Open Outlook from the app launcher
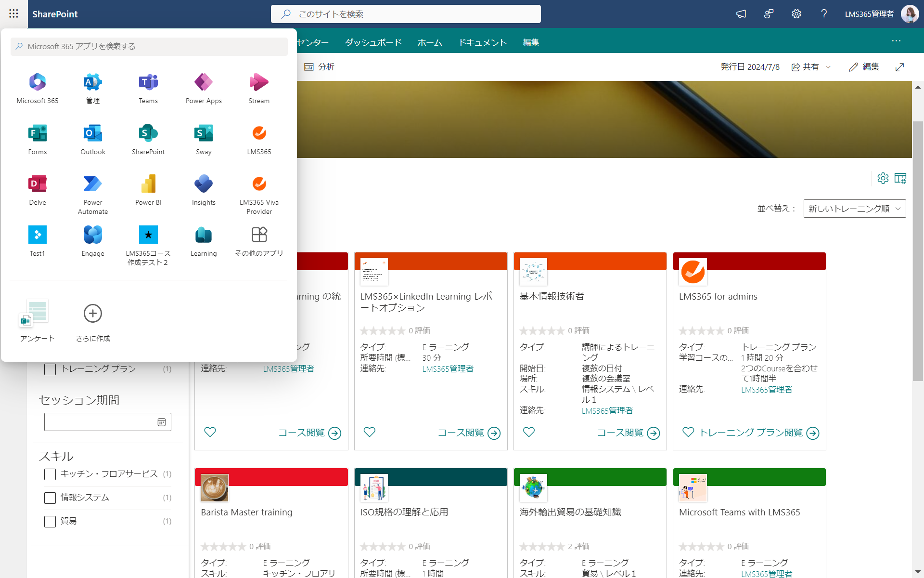Viewport: 924px width, 578px height. tap(93, 139)
